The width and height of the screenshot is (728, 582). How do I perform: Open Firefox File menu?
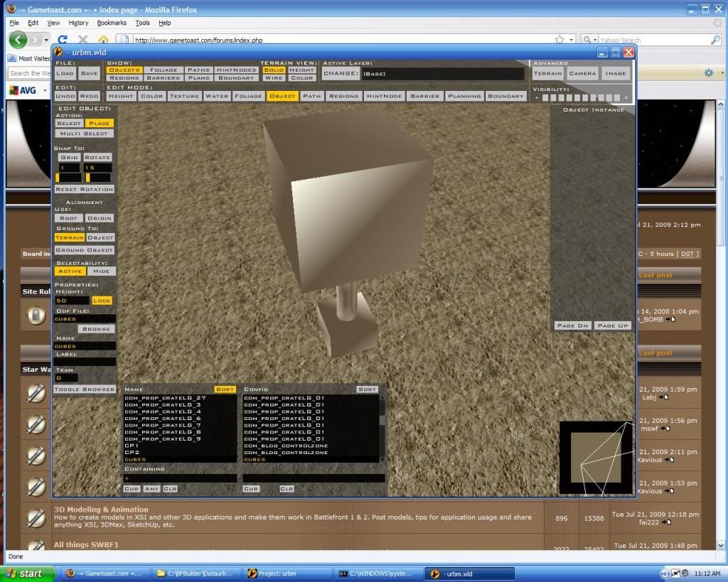coord(14,23)
